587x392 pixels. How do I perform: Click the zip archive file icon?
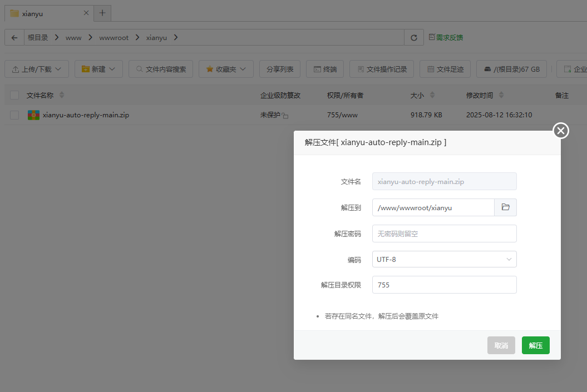click(34, 115)
